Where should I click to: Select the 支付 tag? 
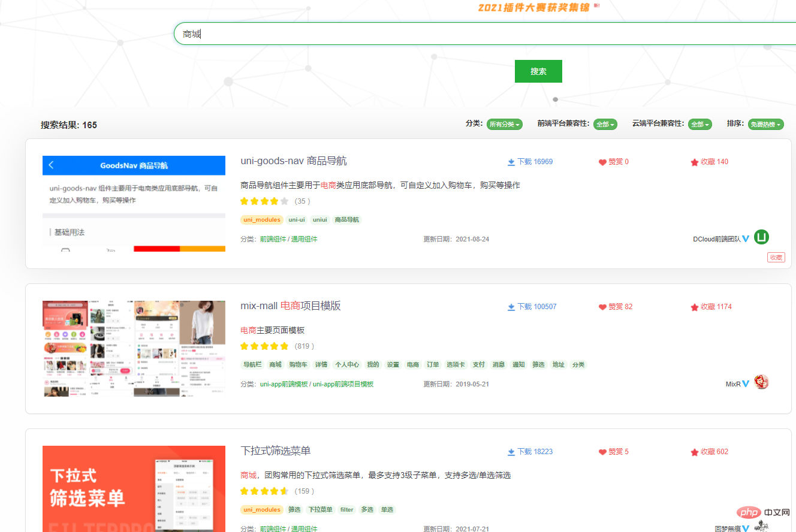click(x=478, y=365)
